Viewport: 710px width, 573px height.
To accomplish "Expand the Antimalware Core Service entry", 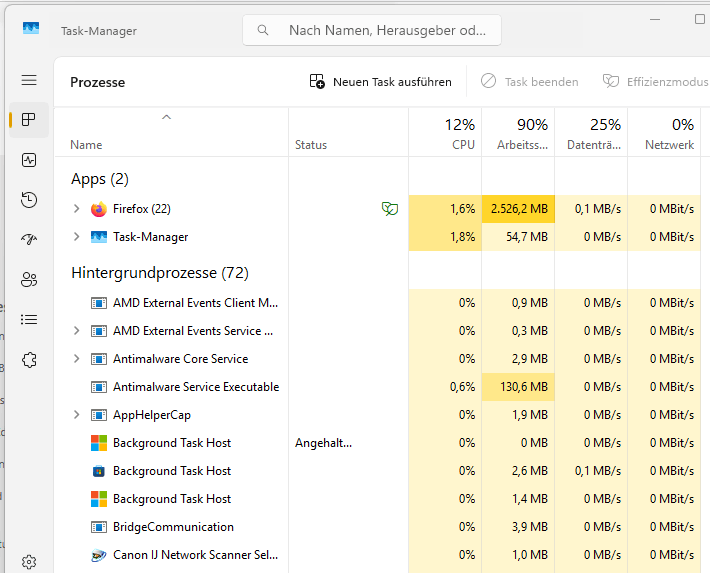I will [77, 359].
